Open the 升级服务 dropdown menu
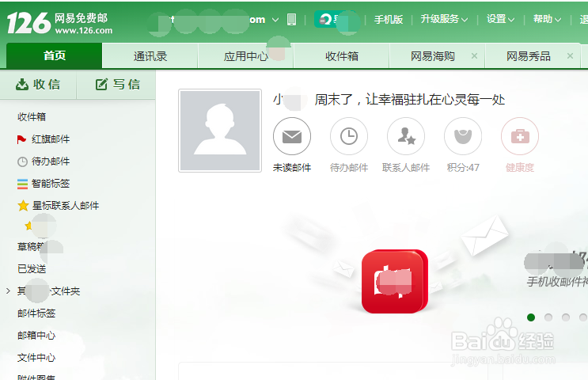Viewport: 588px width, 380px height. coord(444,19)
